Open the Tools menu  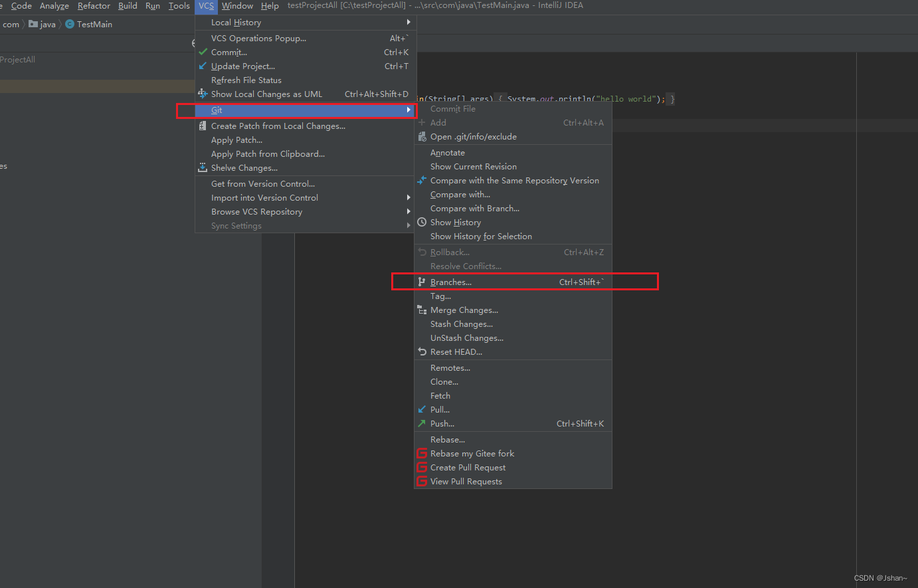point(179,6)
